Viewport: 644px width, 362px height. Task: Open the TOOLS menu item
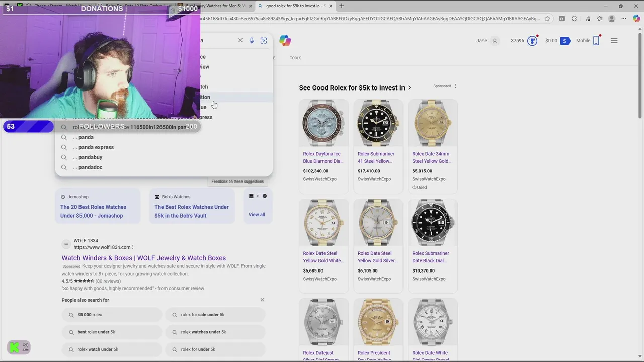coord(295,58)
